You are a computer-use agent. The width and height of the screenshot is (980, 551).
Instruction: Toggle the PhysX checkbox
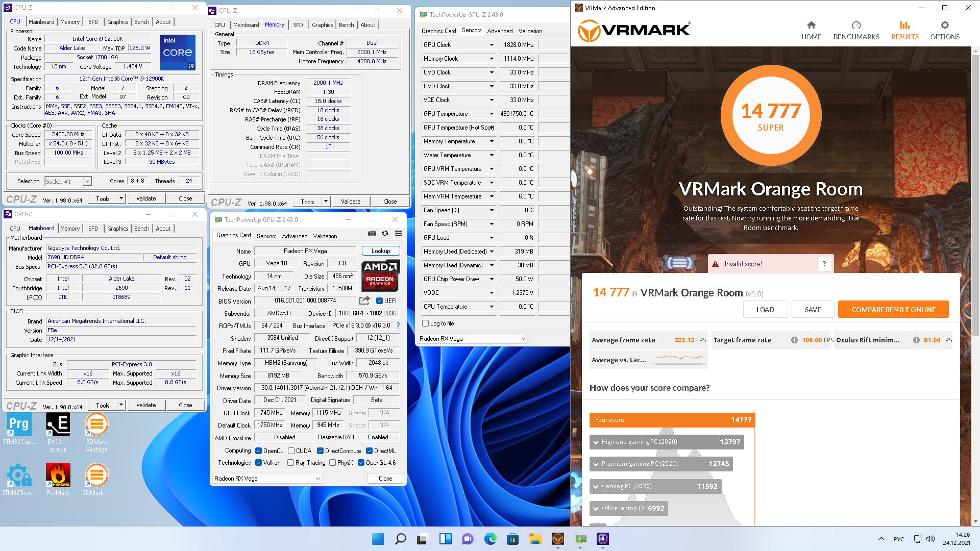[x=332, y=463]
